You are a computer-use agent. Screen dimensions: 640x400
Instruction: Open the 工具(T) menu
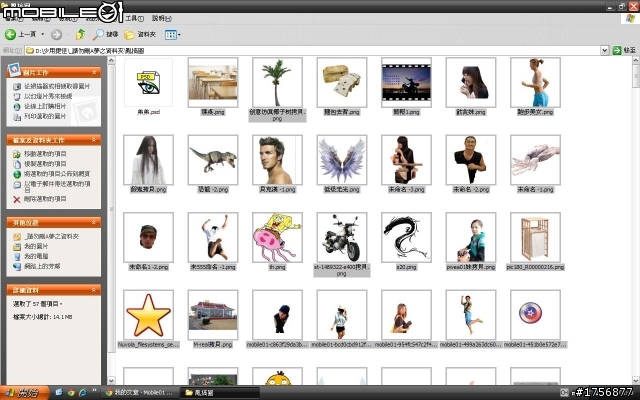click(x=134, y=18)
